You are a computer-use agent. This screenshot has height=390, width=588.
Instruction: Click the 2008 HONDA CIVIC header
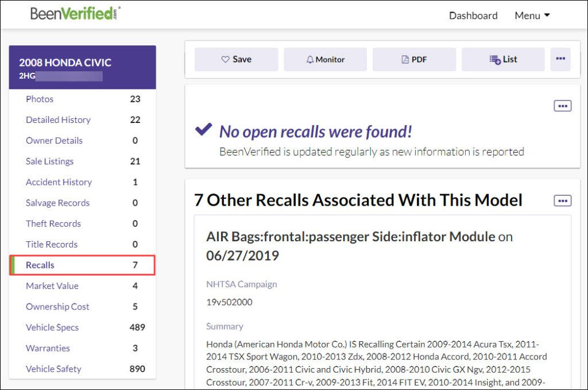[65, 62]
